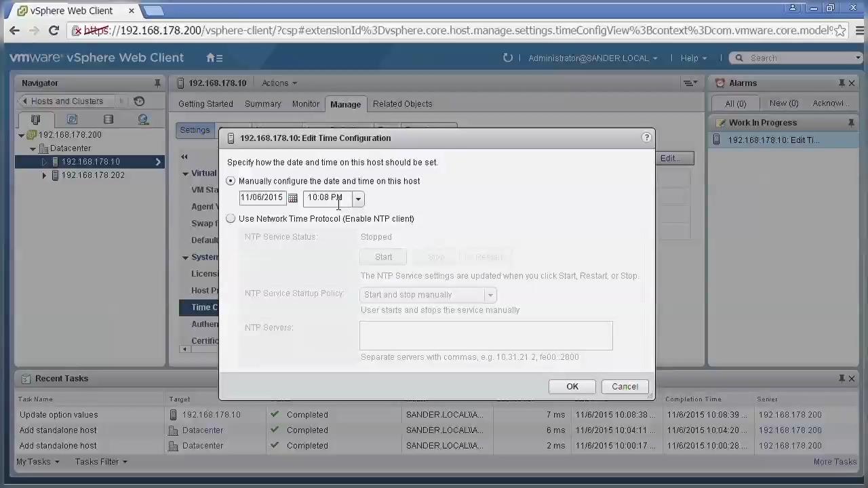
Task: Open NTP Service Startup Policy dropdown
Action: pos(490,295)
